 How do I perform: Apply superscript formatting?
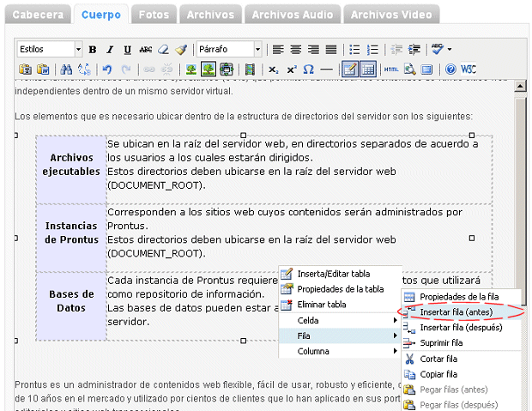click(292, 70)
